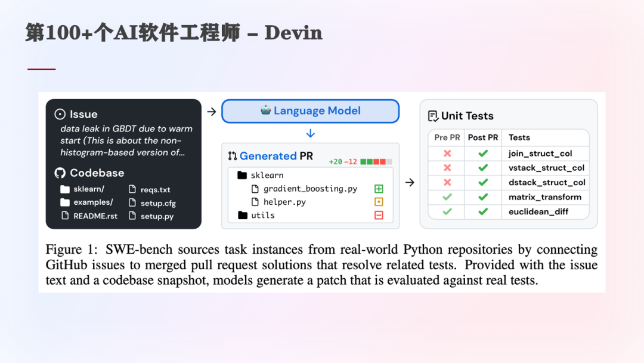Click the dstack_struct_col test name
The height and width of the screenshot is (363, 644).
pos(547,182)
